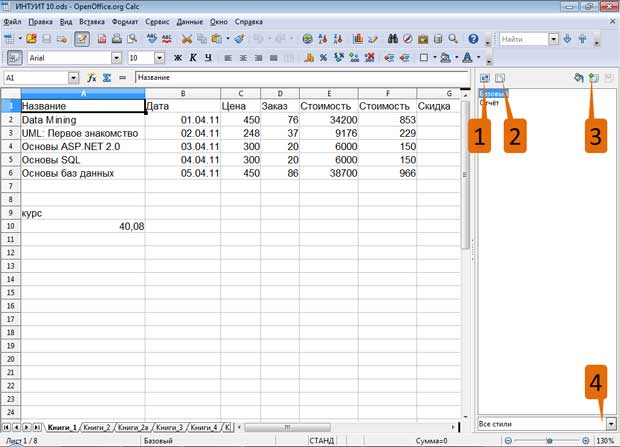Click the Function Wizard fx icon
620x447 pixels.
[x=92, y=78]
